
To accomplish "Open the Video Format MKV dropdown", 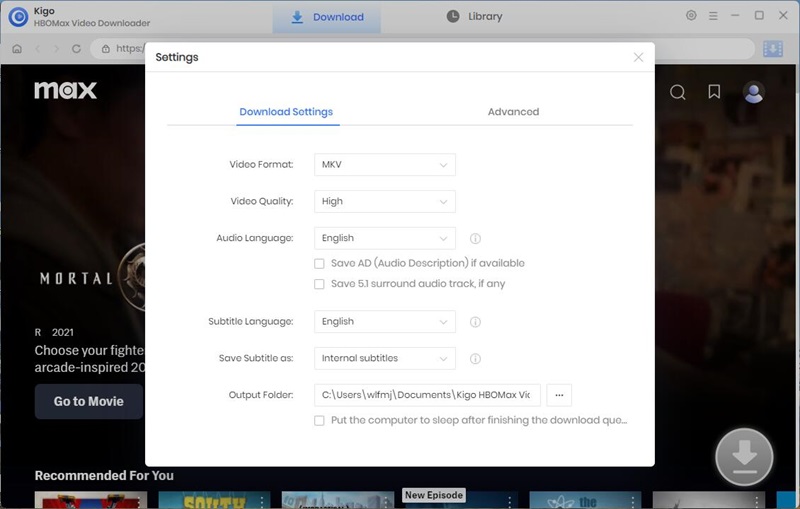I will click(x=385, y=165).
